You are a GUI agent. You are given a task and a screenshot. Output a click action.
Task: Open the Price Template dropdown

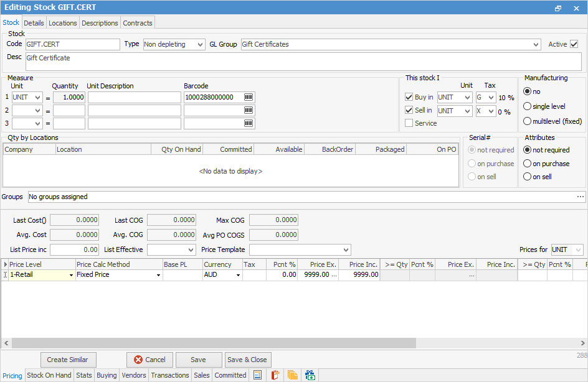click(346, 249)
